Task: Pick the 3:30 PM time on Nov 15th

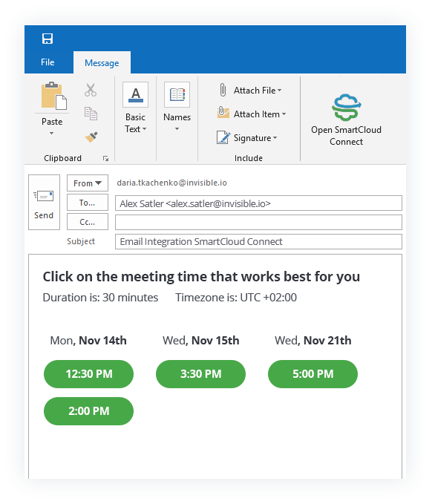Action: [200, 374]
